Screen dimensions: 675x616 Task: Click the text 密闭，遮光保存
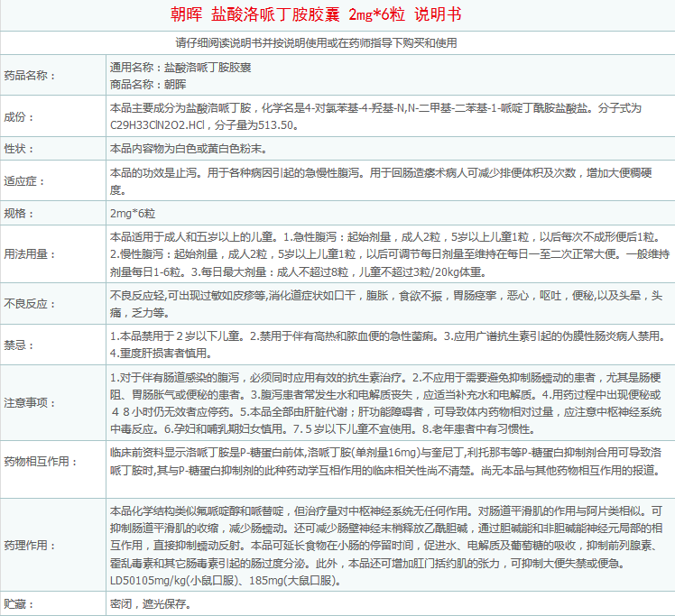[x=151, y=604]
